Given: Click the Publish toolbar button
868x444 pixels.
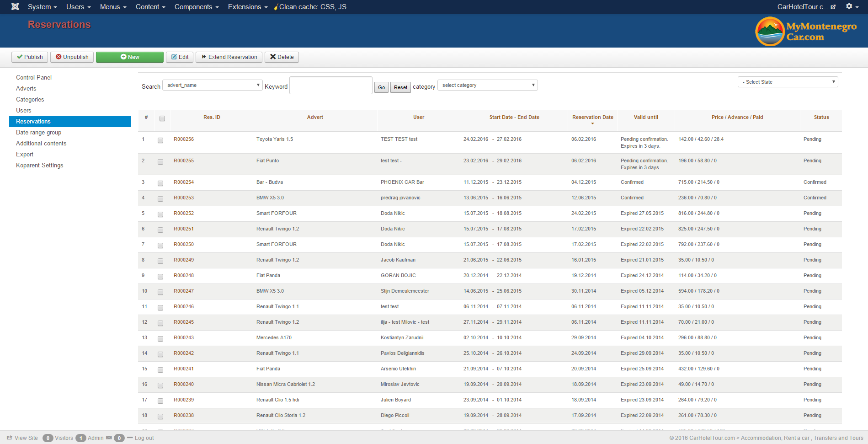Looking at the screenshot, I should tap(30, 57).
